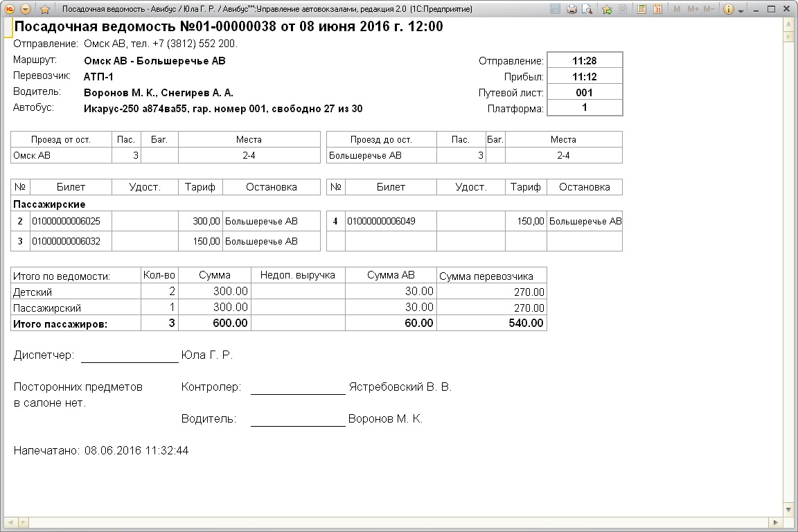Select the departure time cell 11:28
This screenshot has width=798, height=532.
tap(585, 61)
